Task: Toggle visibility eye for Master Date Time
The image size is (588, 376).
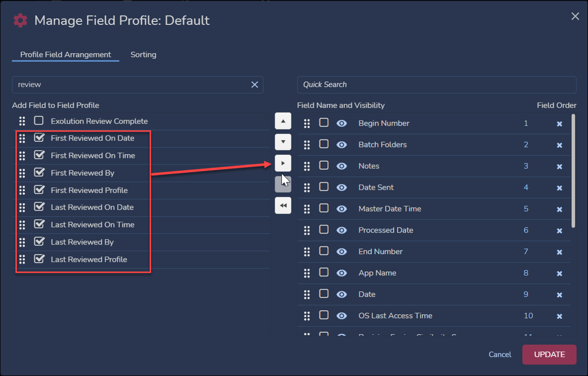Action: pyautogui.click(x=342, y=209)
